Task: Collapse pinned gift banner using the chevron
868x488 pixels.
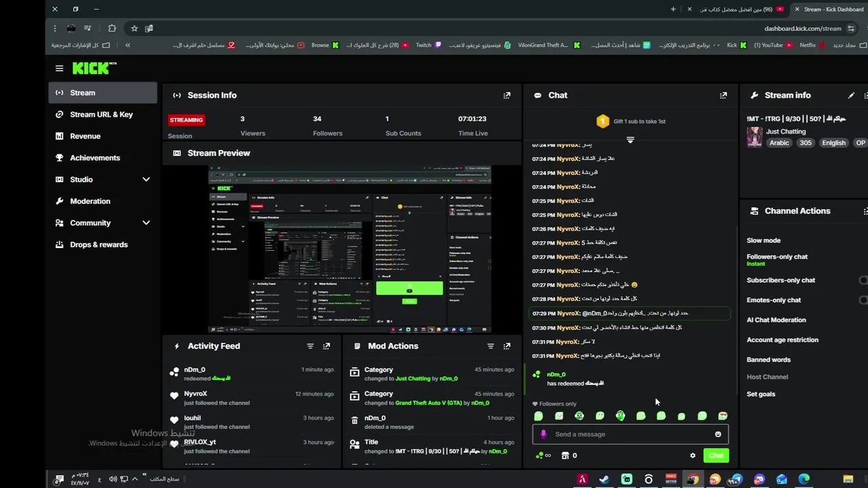Action: 630,140
